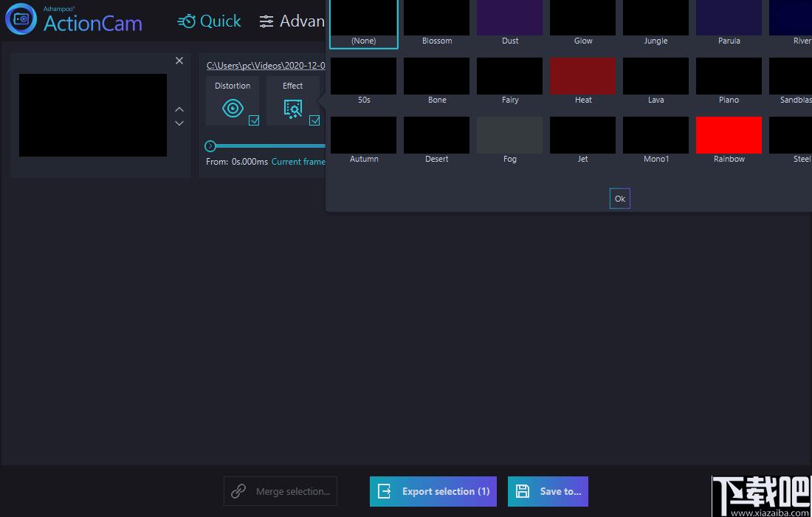The width and height of the screenshot is (812, 517).
Task: Select the Heat effect thumbnail
Action: (x=582, y=76)
